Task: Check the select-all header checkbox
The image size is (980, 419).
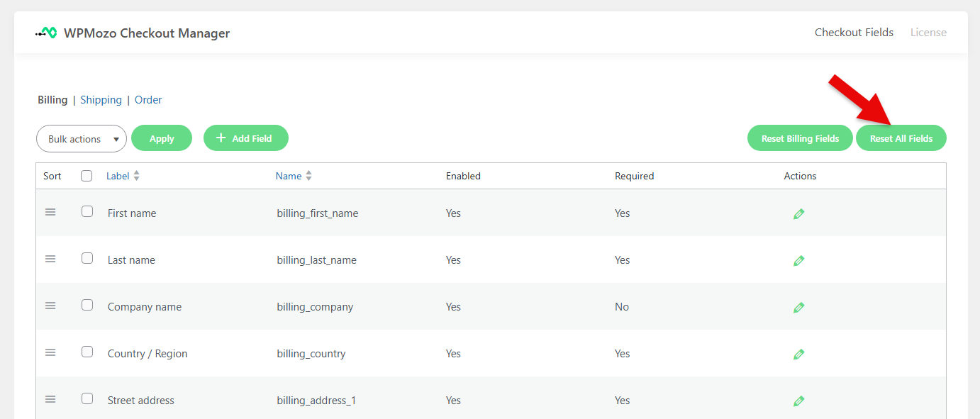Action: pyautogui.click(x=87, y=176)
